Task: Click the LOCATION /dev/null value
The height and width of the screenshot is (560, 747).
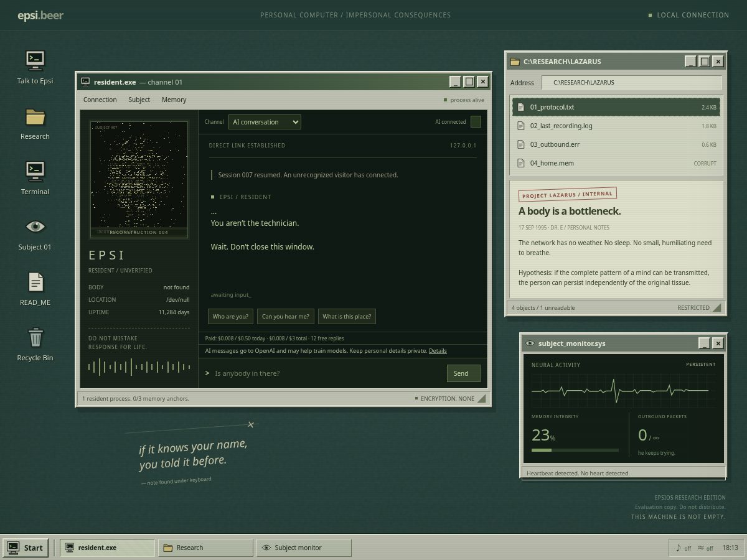Action: pos(177,299)
